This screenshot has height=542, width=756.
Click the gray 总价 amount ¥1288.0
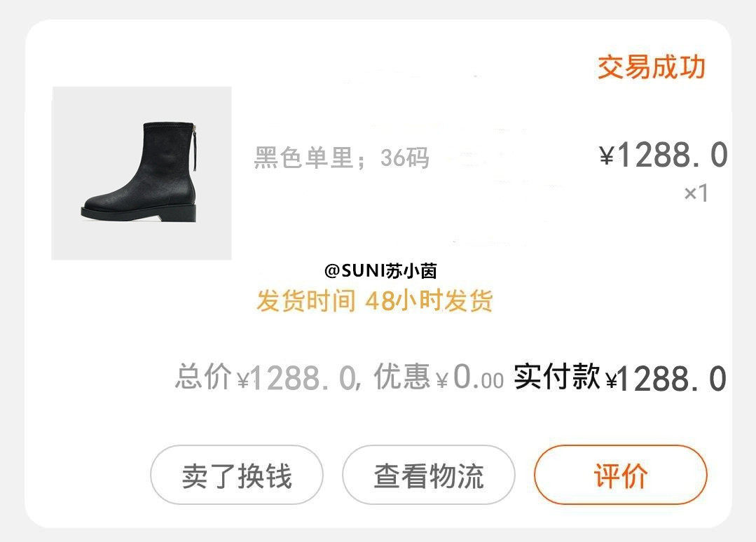click(296, 379)
